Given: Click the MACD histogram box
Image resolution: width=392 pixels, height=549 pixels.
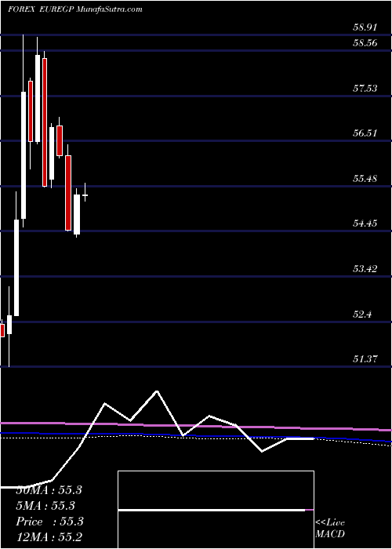Looking at the screenshot, I should click(216, 510).
